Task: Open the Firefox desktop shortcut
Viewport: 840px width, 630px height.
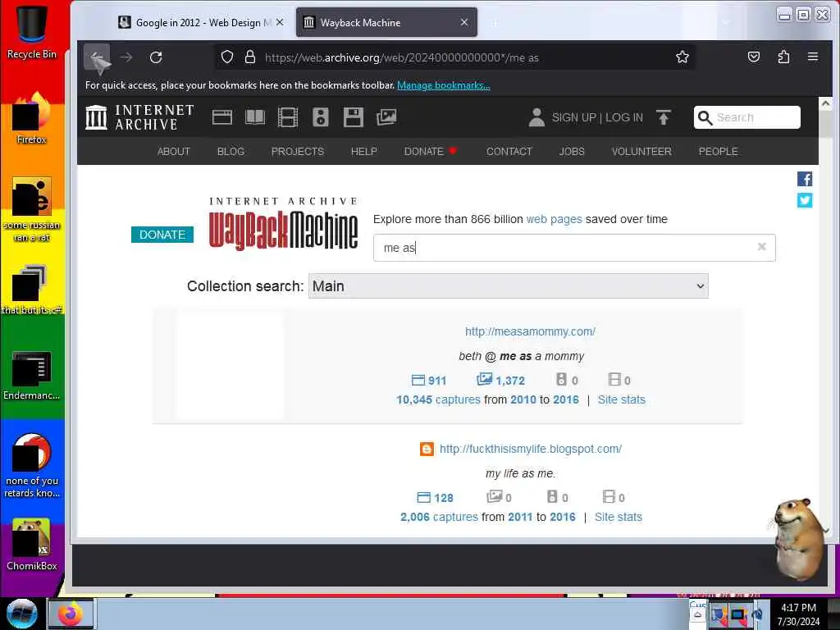Action: click(32, 118)
